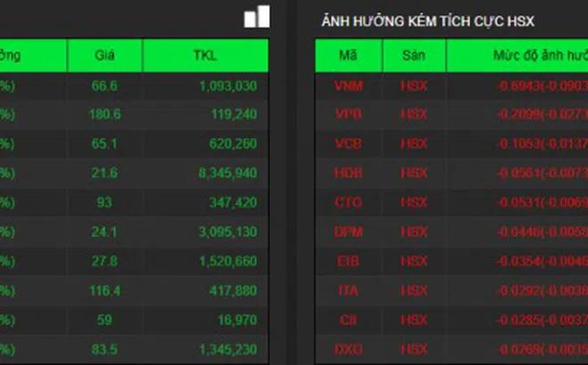The width and height of the screenshot is (588, 365).
Task: Open the VPB stock ticker
Action: tap(348, 114)
